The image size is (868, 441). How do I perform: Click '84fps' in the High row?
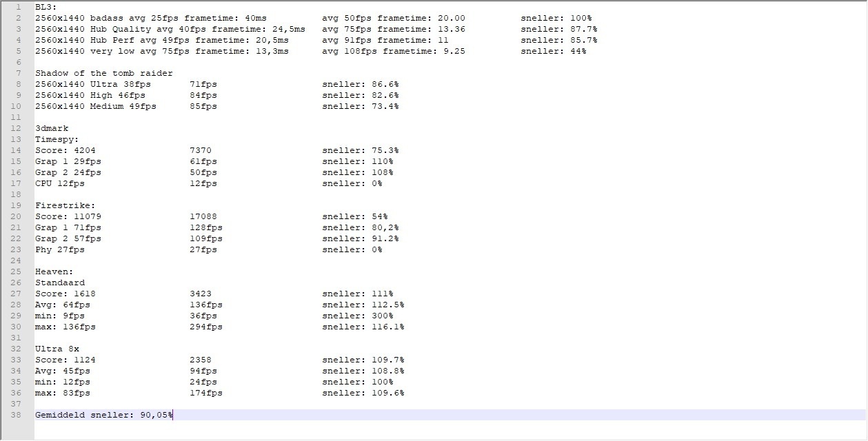pos(203,95)
